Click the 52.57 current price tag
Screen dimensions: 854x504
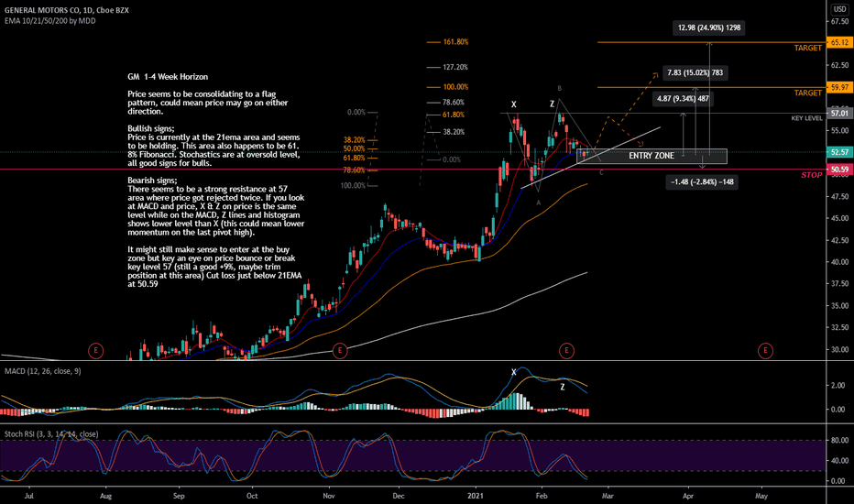839,152
